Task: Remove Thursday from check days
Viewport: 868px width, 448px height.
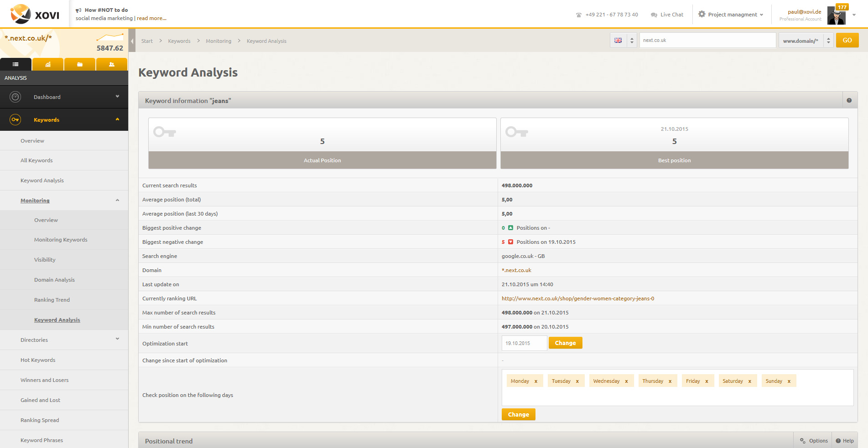Action: coord(670,381)
